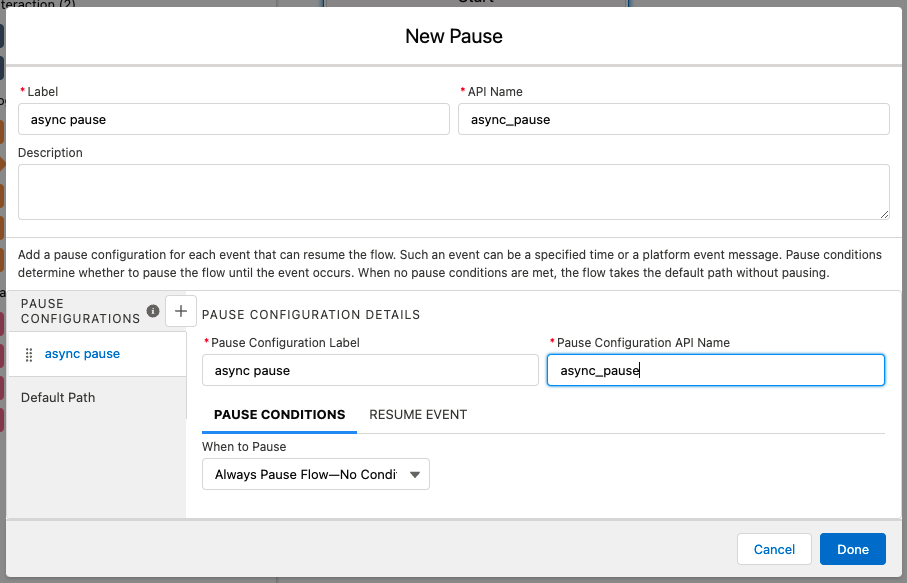This screenshot has height=583, width=907.
Task: Click the Cancel button
Action: 774,549
